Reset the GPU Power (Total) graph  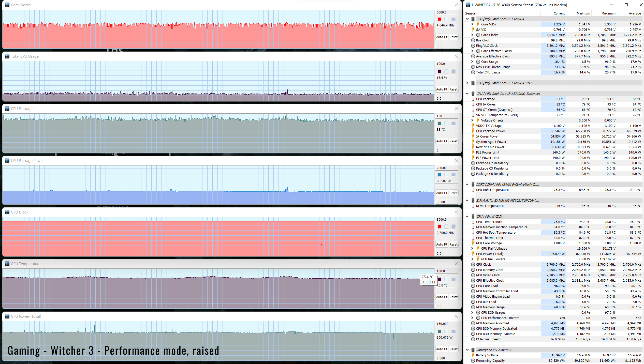pos(453,349)
